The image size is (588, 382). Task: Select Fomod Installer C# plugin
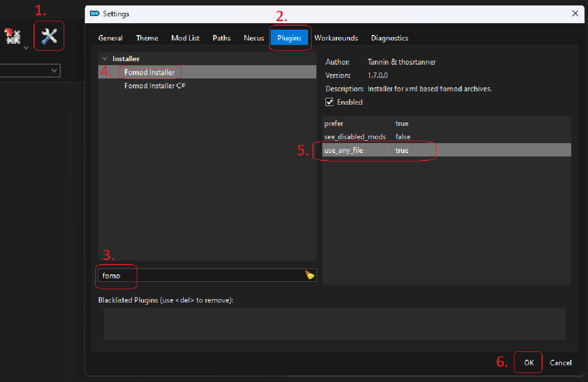(x=155, y=85)
